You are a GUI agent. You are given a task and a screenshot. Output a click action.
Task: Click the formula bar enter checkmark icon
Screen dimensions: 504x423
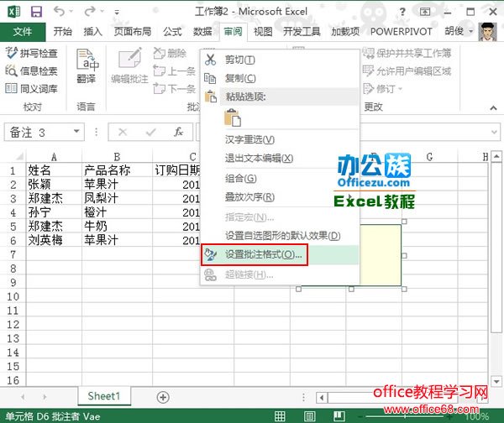[x=150, y=132]
